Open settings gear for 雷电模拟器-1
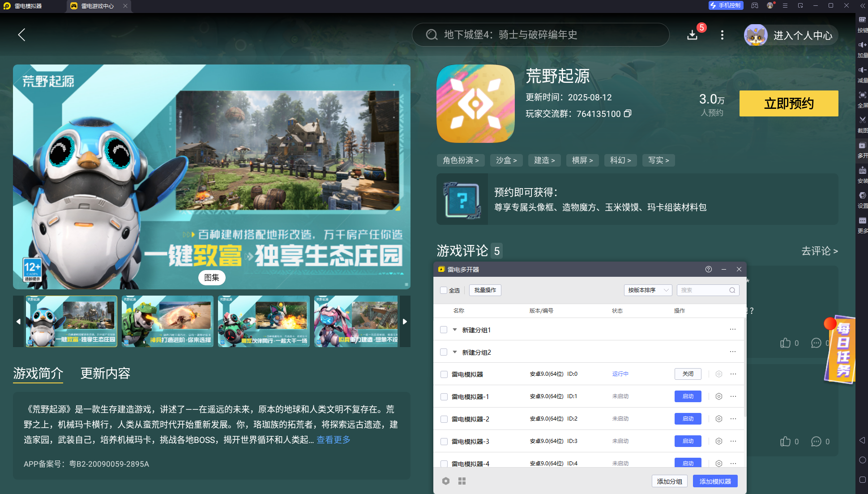This screenshot has height=494, width=868. (x=718, y=396)
